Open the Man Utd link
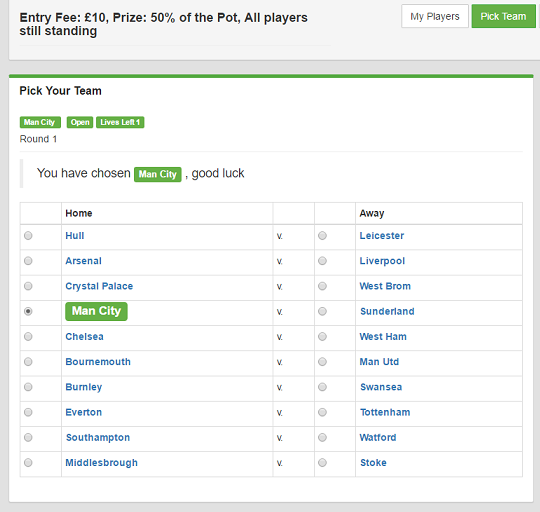Image resolution: width=540 pixels, height=512 pixels. (x=379, y=362)
